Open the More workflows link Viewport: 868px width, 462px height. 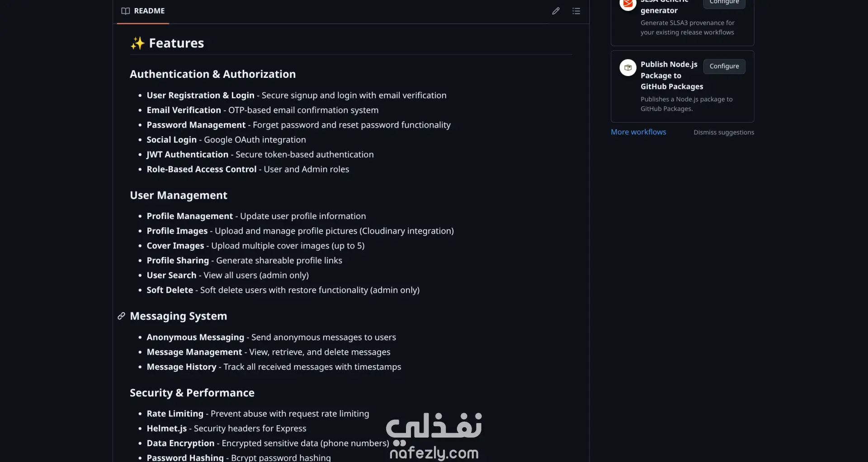pos(638,132)
